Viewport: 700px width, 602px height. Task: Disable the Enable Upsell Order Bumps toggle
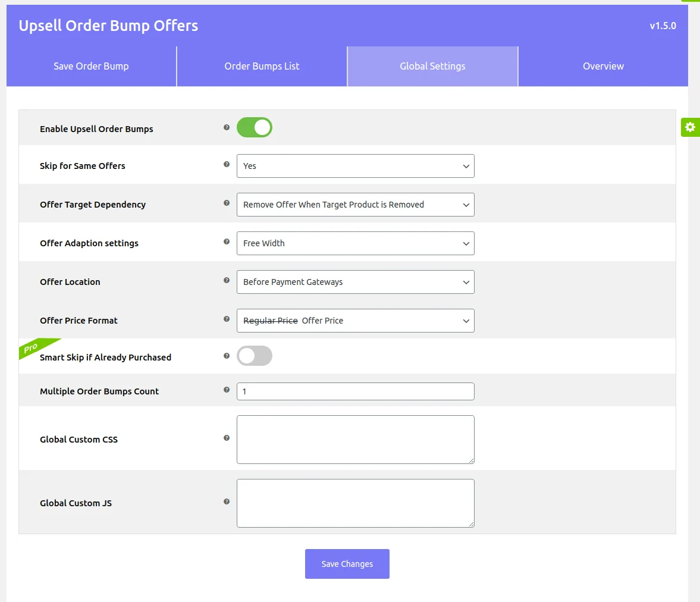pyautogui.click(x=254, y=127)
